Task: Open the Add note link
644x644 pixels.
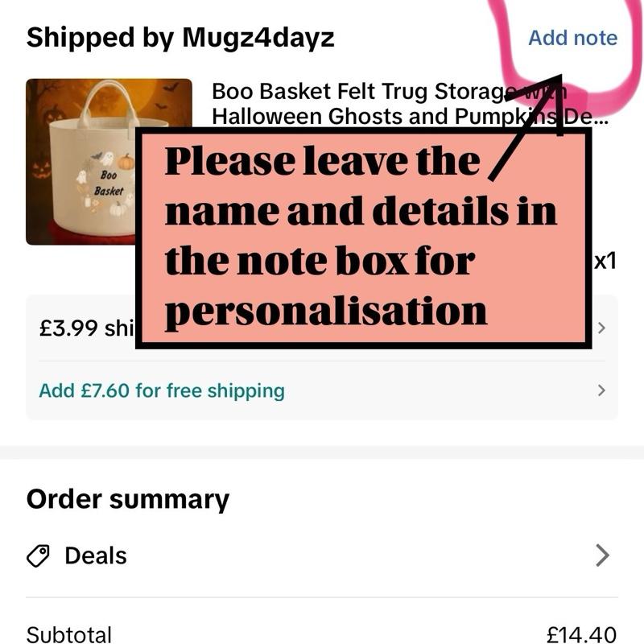Action: pos(572,38)
